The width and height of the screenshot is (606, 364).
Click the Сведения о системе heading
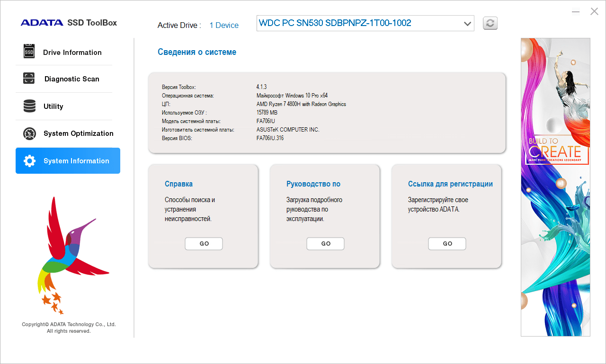pos(197,52)
